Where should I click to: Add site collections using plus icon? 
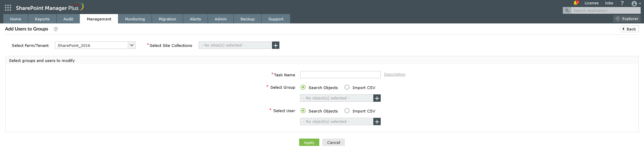tap(276, 45)
